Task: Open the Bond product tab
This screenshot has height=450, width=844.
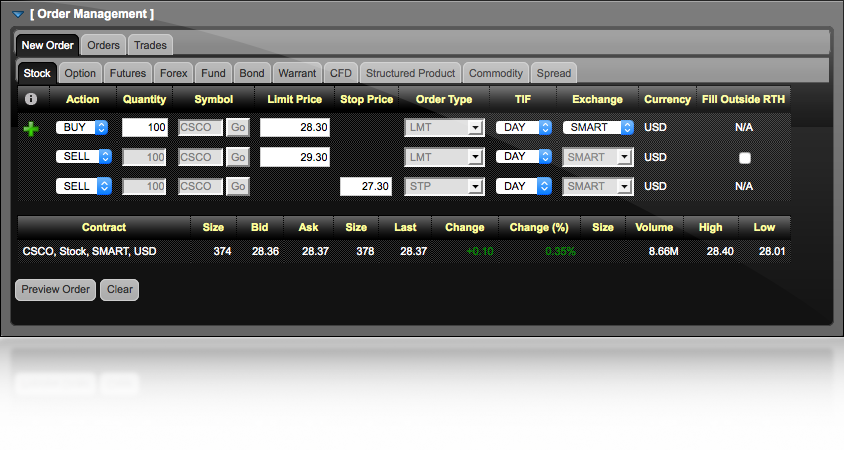Action: [252, 73]
